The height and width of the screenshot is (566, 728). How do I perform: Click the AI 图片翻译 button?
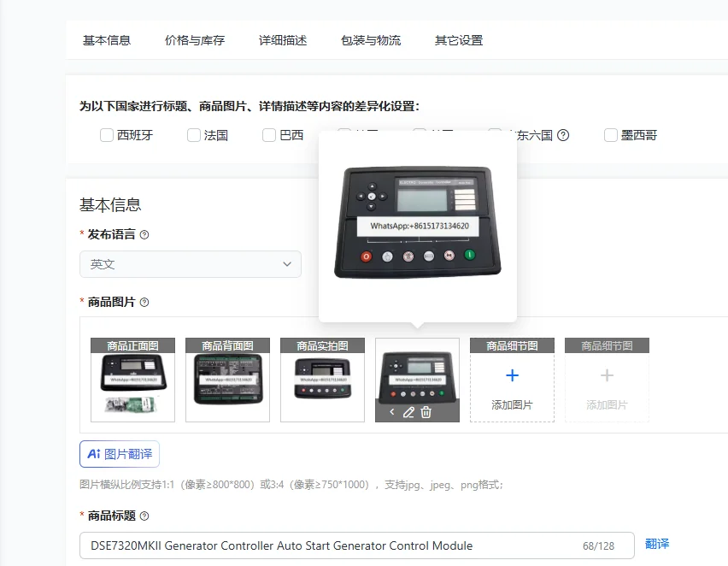[120, 454]
